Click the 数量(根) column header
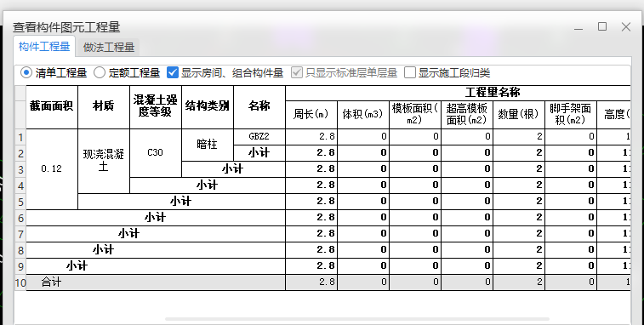The image size is (644, 325). pos(519,115)
